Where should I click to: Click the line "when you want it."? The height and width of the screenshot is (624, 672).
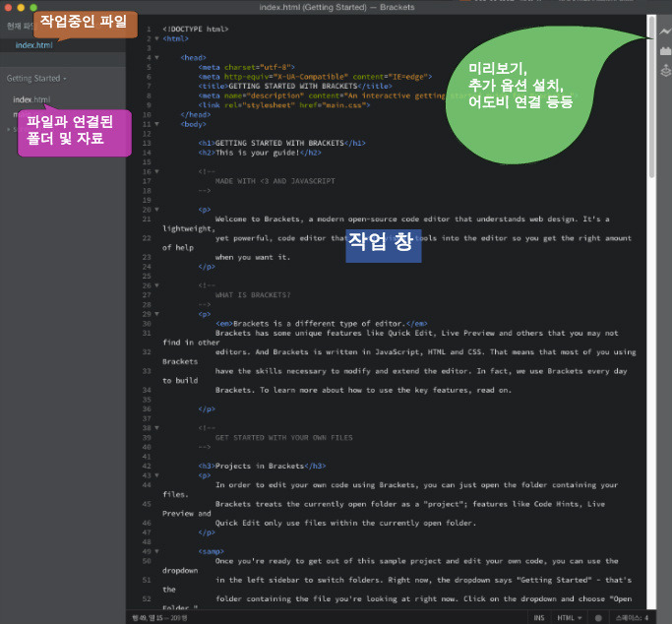coord(253,257)
